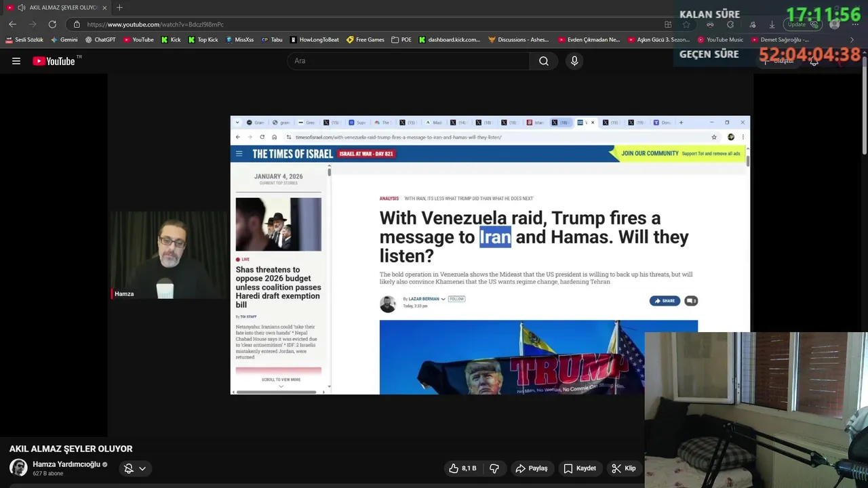Image resolution: width=868 pixels, height=488 pixels.
Task: Open the YouTube hamburger guide menu
Action: [x=16, y=61]
